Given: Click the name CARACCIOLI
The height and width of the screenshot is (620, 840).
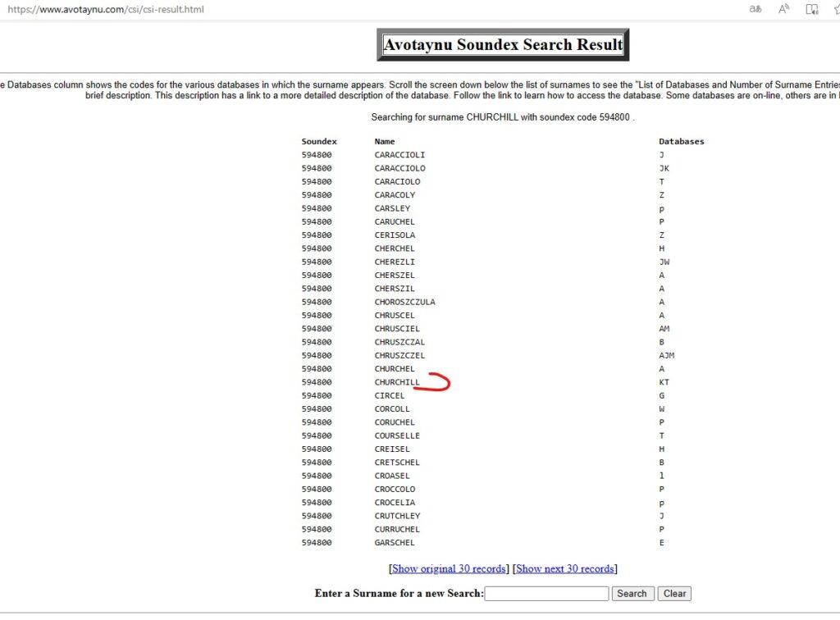Looking at the screenshot, I should [399, 155].
